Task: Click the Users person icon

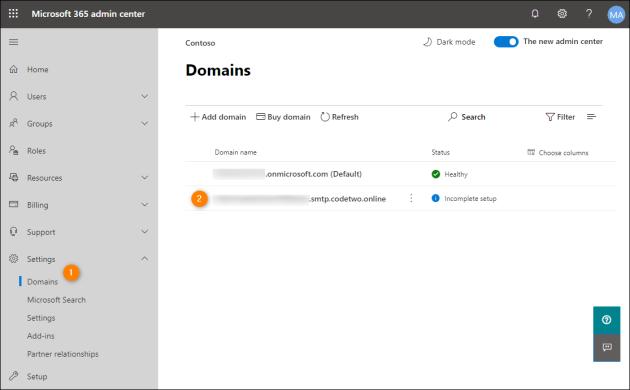Action: click(14, 96)
